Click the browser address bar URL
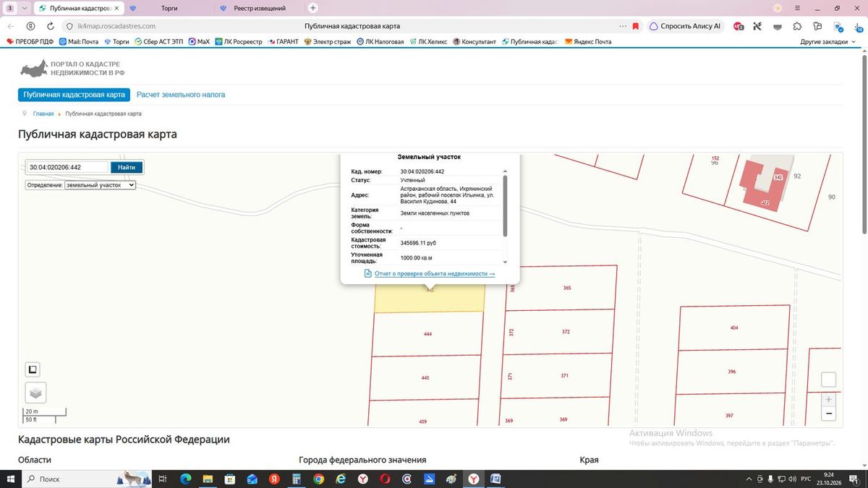This screenshot has width=868, height=488. (x=116, y=26)
